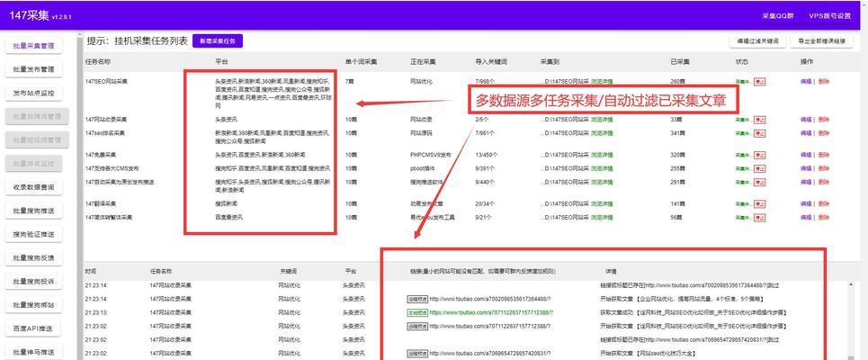
Task: Click 编辑 for the 147SEO网站采集 task
Action: pyautogui.click(x=805, y=81)
